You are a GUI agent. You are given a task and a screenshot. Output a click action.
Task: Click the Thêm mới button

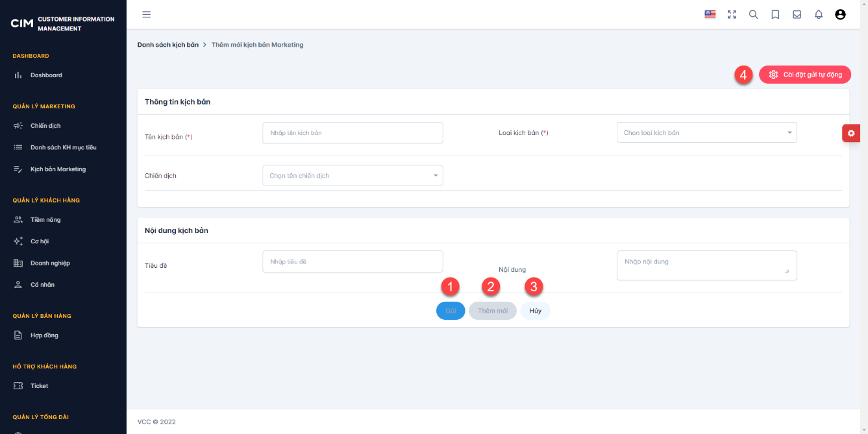[x=493, y=311]
